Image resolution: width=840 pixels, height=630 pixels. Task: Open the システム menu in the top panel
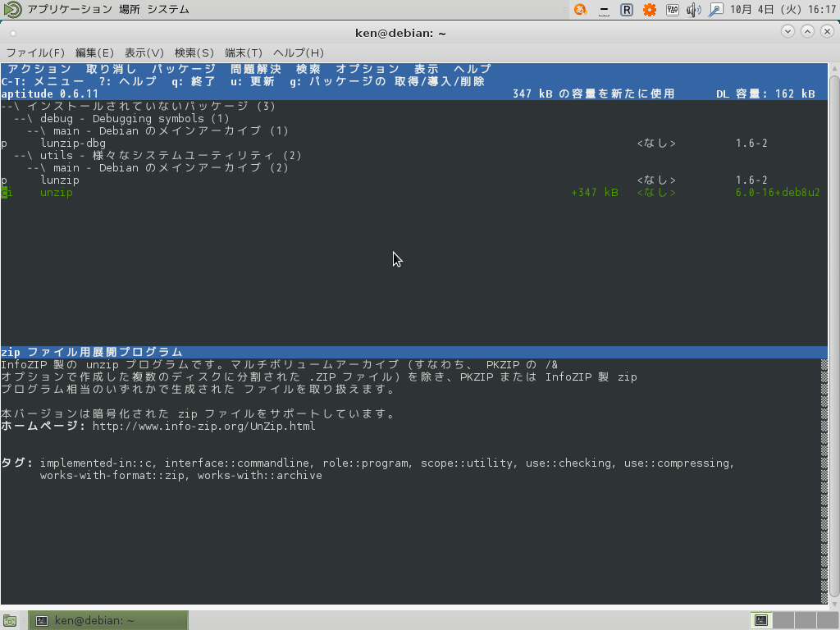coord(167,9)
